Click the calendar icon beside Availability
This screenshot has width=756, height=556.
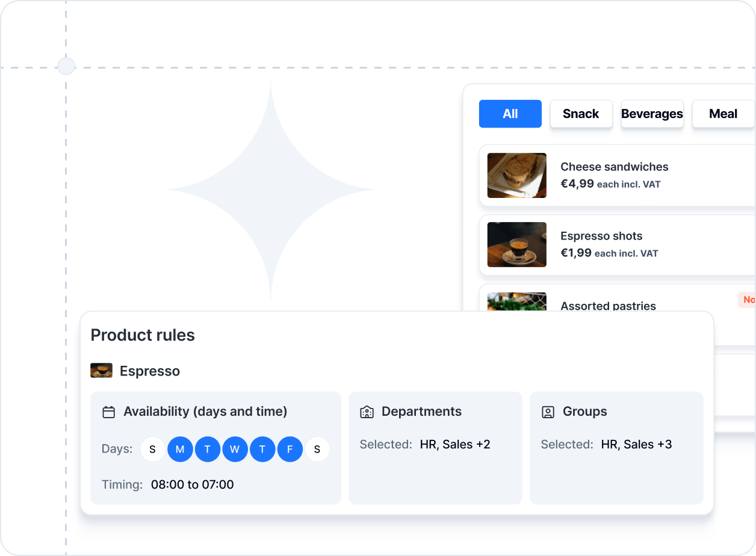(x=109, y=412)
